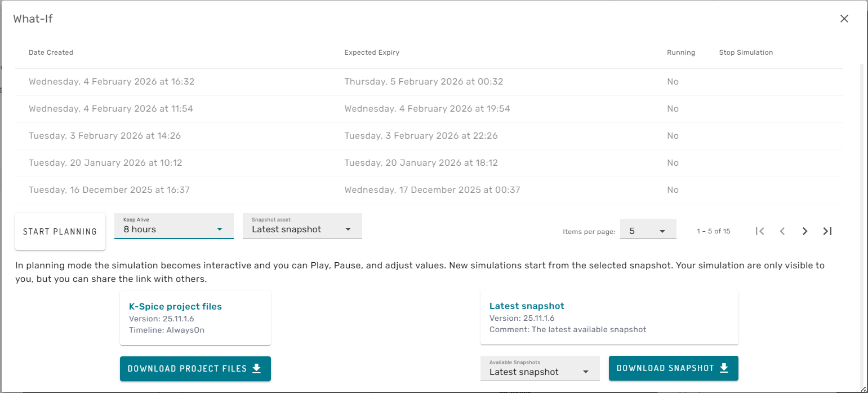Go to the previous page of simulations
The width and height of the screenshot is (868, 393).
(782, 231)
